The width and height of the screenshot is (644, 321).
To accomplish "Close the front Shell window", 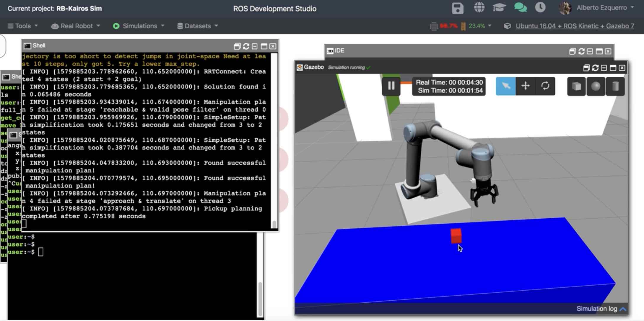I will (x=273, y=46).
